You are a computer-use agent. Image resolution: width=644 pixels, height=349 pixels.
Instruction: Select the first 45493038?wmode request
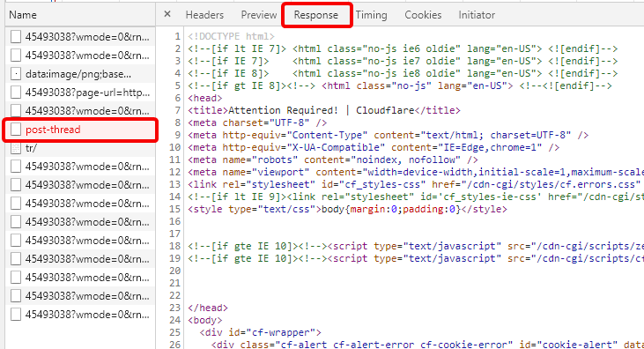point(80,37)
